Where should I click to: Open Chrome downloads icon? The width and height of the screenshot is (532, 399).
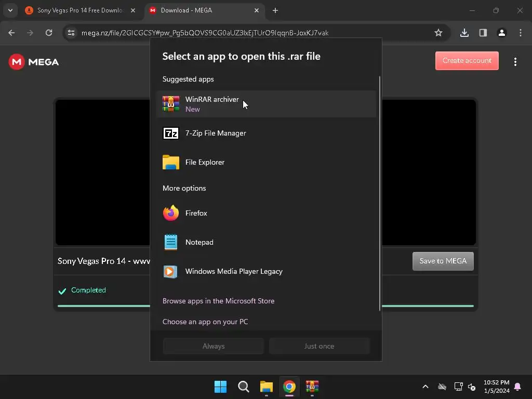coord(464,33)
